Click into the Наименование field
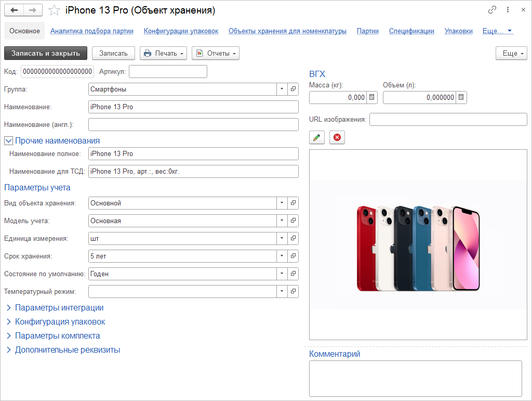Screen dimensions: 532x401 (x=193, y=107)
